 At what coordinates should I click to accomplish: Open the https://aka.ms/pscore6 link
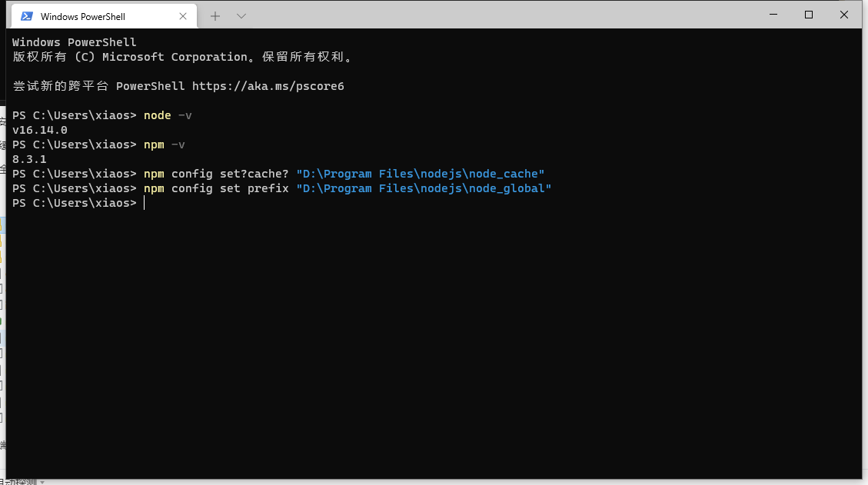coord(268,86)
